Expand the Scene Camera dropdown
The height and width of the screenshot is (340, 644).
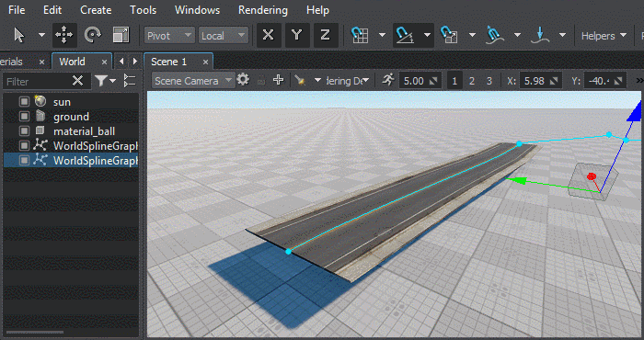192,81
